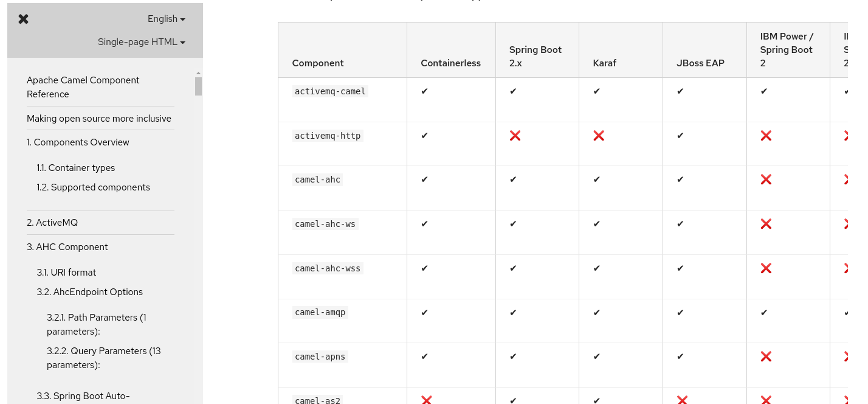Open the English language dropdown

click(x=166, y=19)
